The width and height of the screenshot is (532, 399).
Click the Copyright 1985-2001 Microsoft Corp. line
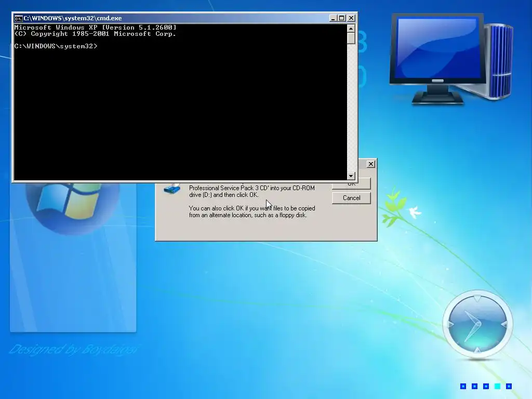(x=96, y=34)
